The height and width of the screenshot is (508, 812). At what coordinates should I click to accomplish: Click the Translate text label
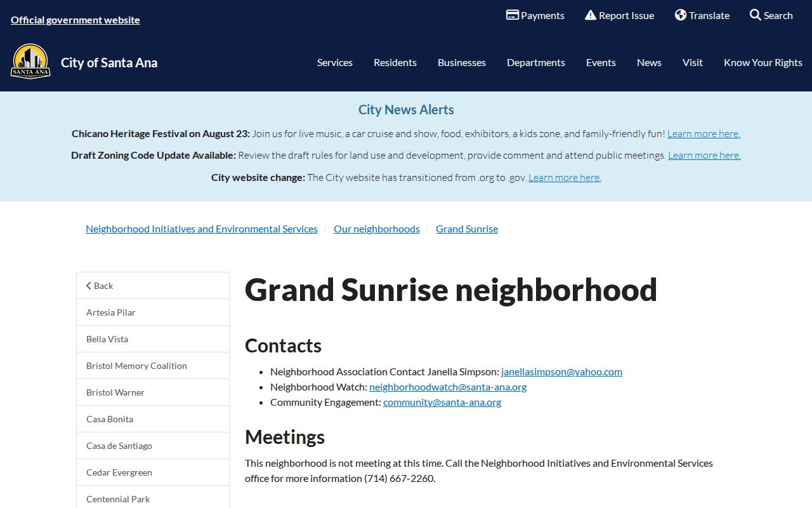click(709, 16)
